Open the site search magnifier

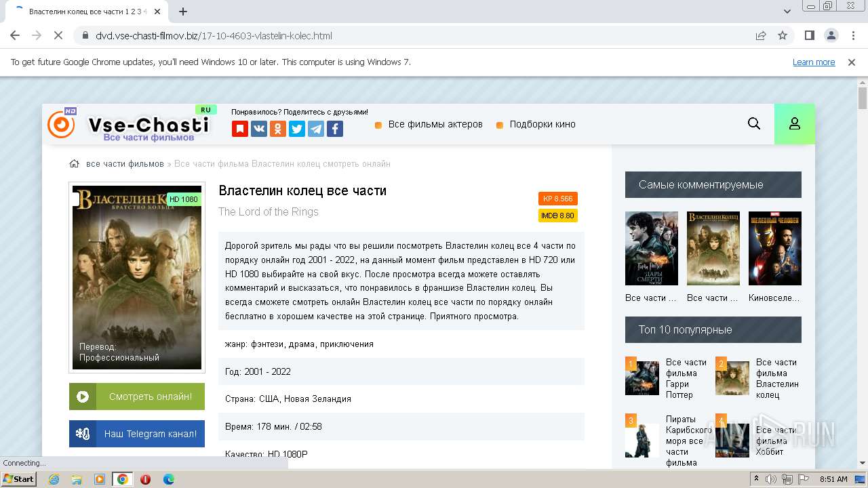tap(754, 123)
